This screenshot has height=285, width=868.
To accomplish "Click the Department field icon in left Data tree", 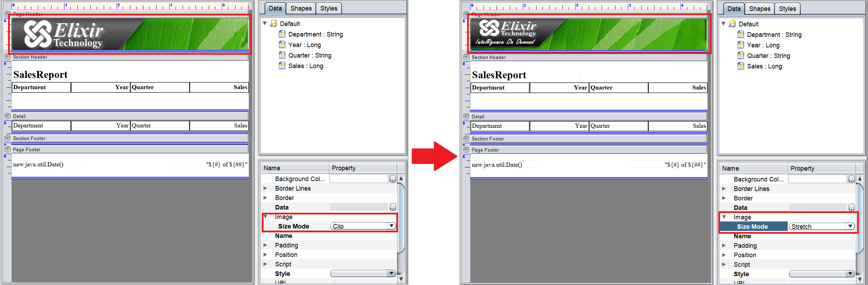I will pos(282,34).
